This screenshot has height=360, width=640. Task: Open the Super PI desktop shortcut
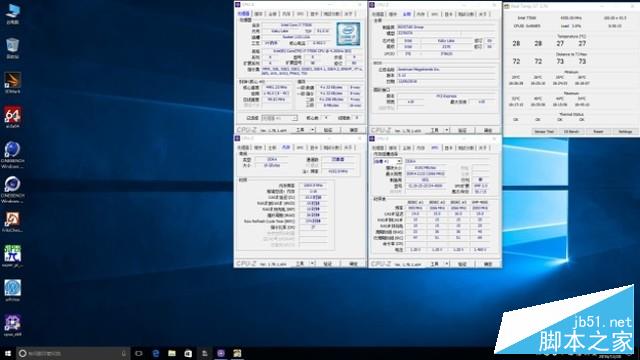(13, 256)
